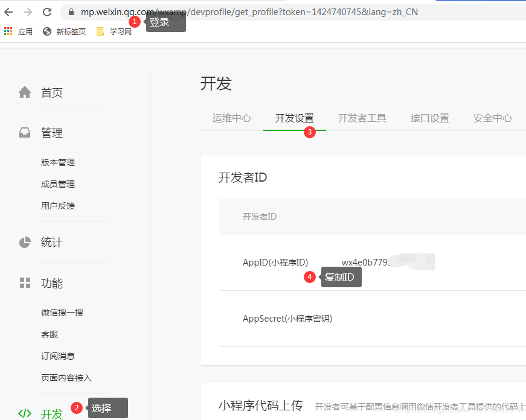
Task: Open 成员管理 in the sidebar
Action: (x=58, y=184)
